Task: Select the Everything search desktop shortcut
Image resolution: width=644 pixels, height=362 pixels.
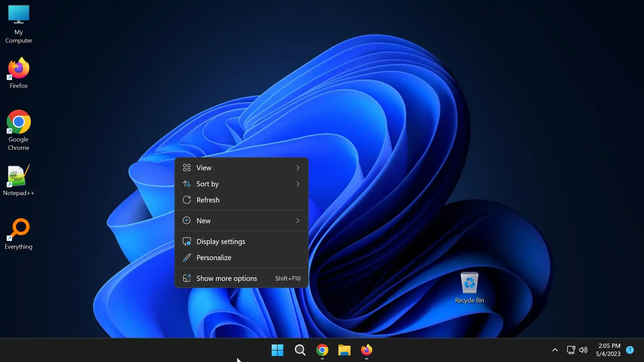Action: (18, 233)
